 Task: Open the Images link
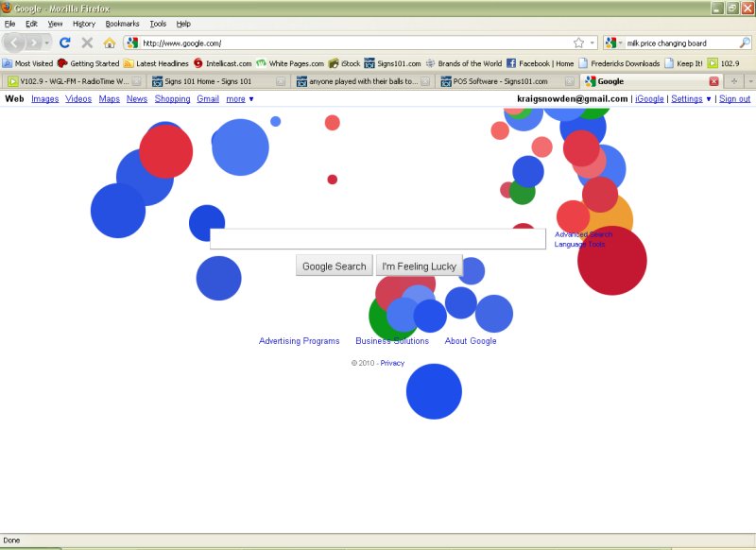[x=44, y=99]
